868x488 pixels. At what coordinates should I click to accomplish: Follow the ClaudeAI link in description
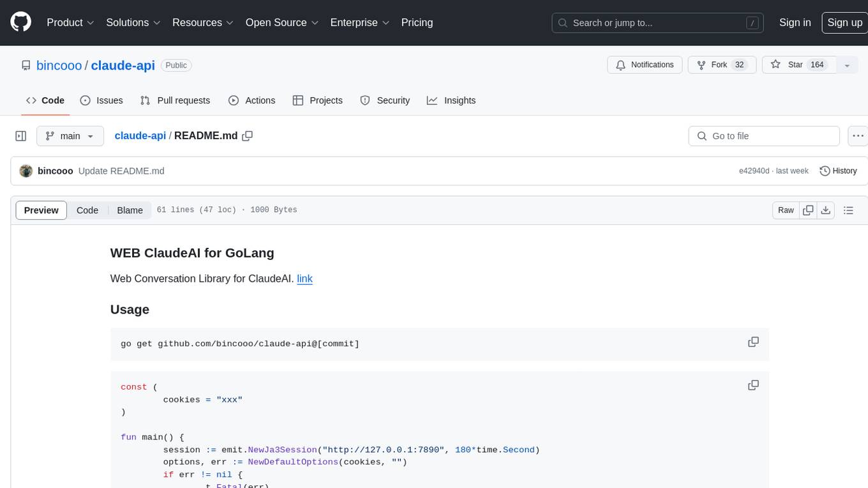[x=304, y=278]
